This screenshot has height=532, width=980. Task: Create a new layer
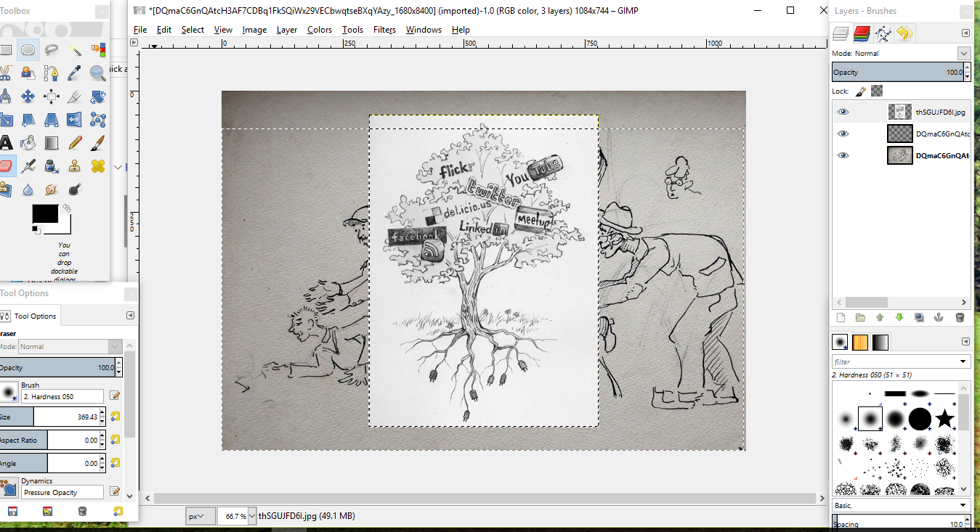tap(841, 317)
